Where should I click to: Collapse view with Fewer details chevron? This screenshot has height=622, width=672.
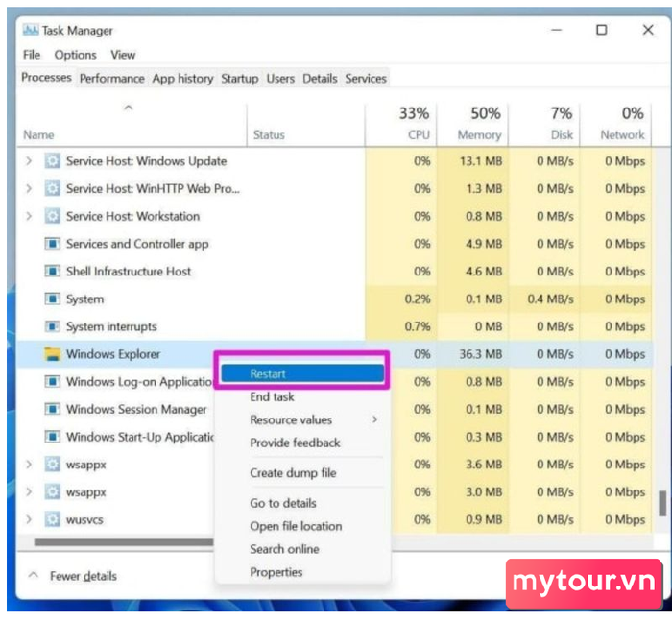tap(34, 575)
